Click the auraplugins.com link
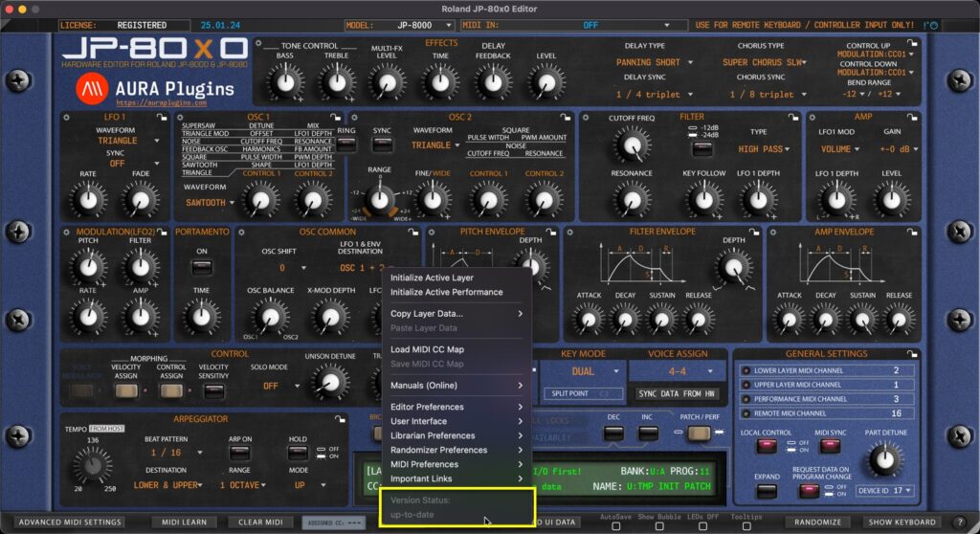Viewport: 980px width, 534px height. point(161,103)
